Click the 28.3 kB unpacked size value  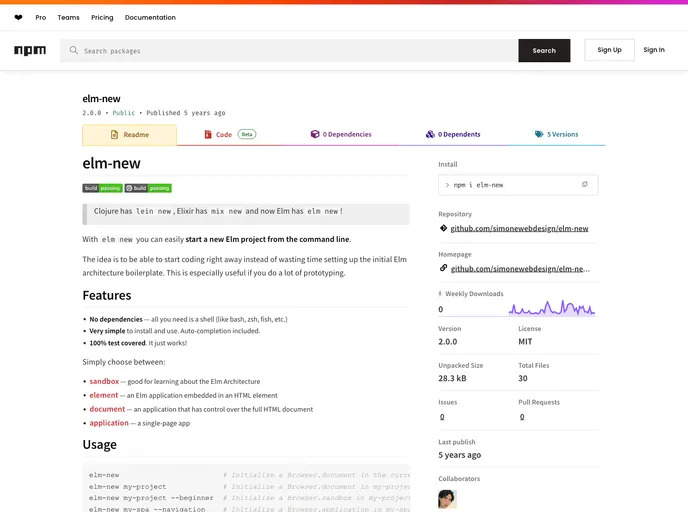pos(452,378)
